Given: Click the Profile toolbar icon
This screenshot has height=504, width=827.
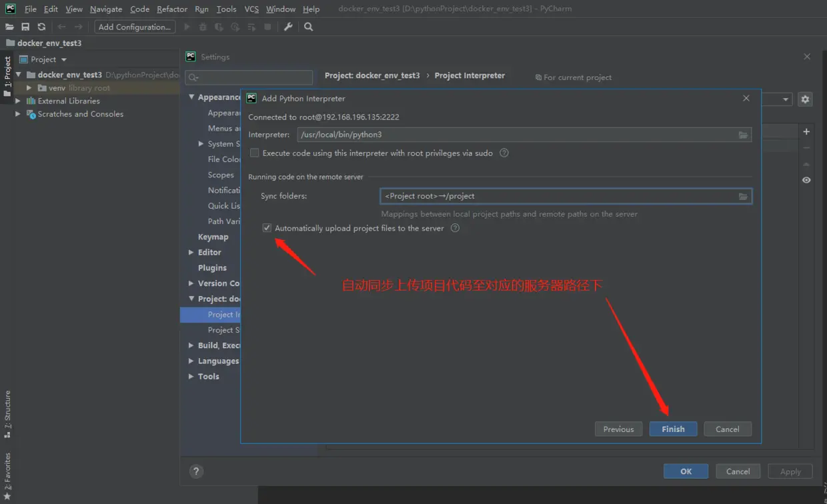Looking at the screenshot, I should (x=235, y=27).
